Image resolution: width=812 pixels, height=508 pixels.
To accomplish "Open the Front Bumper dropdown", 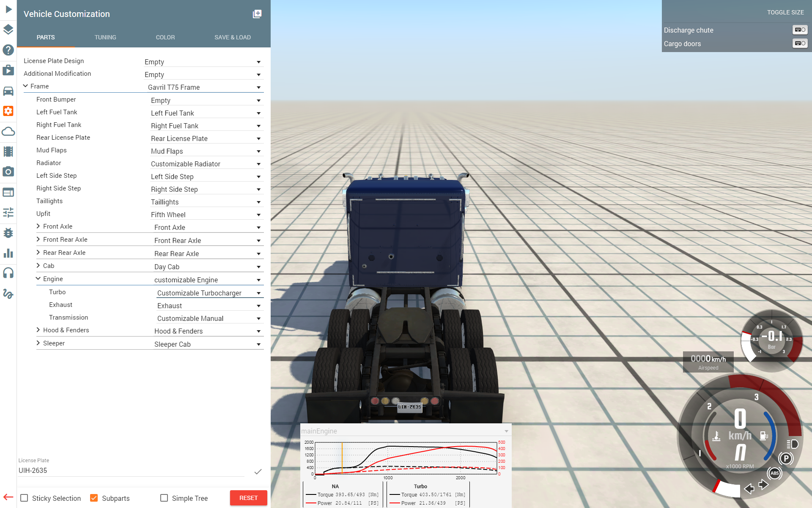I will (x=207, y=100).
